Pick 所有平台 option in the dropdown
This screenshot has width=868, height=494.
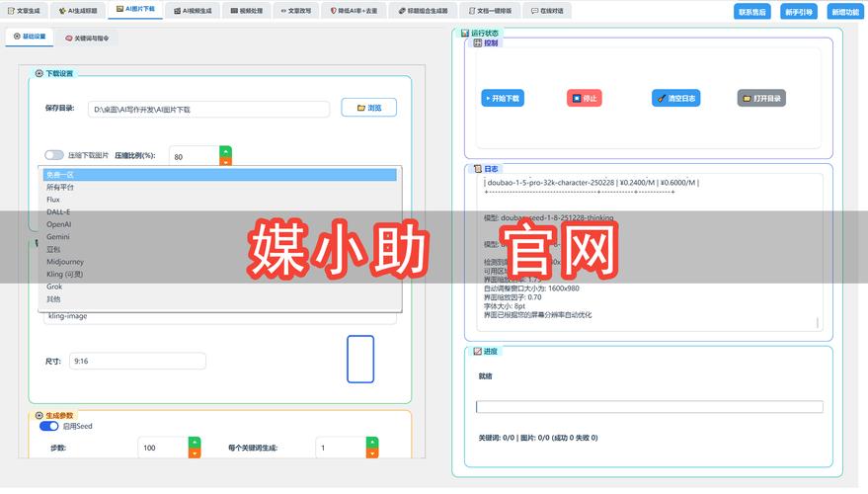pos(60,187)
